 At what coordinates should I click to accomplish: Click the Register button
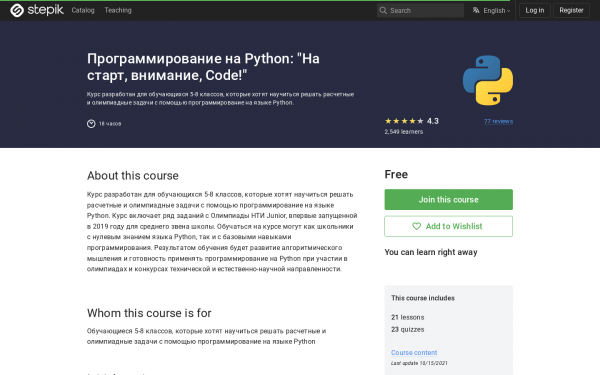[571, 10]
